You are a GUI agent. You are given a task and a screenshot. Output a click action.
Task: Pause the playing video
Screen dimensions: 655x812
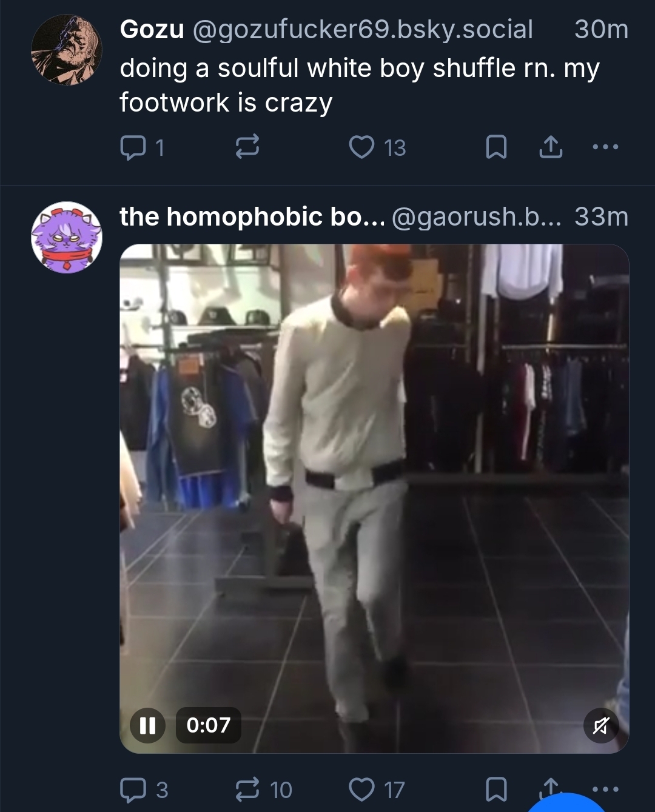[x=147, y=725]
